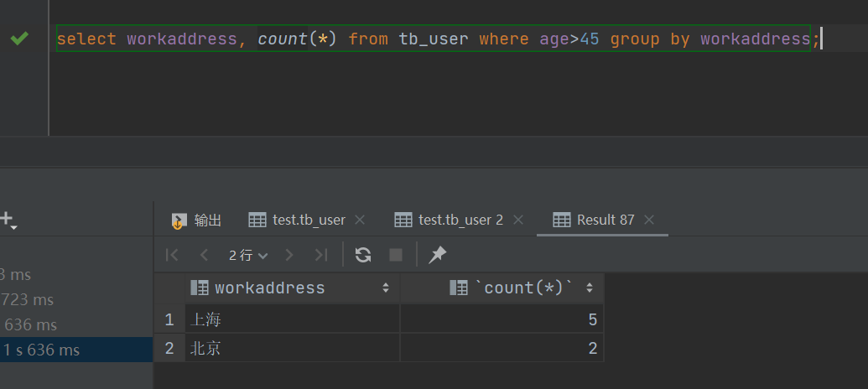
Task: Go to the first results page
Action: 173,255
